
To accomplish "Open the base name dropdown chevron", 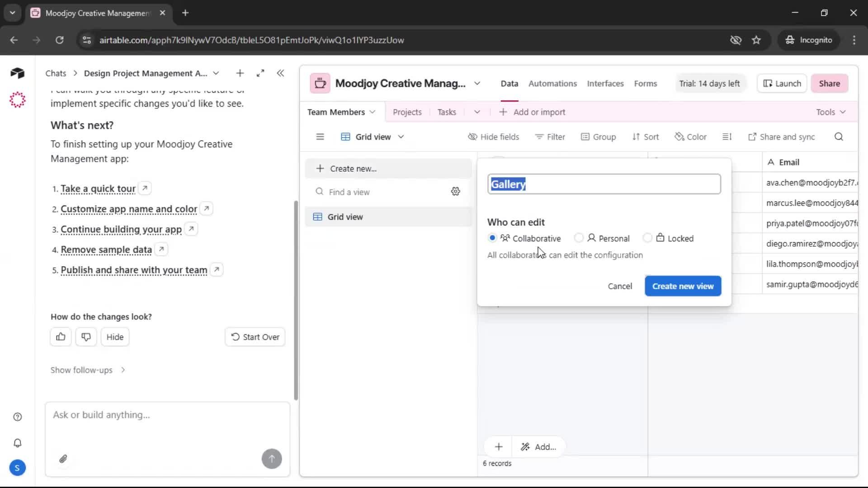I will (477, 84).
